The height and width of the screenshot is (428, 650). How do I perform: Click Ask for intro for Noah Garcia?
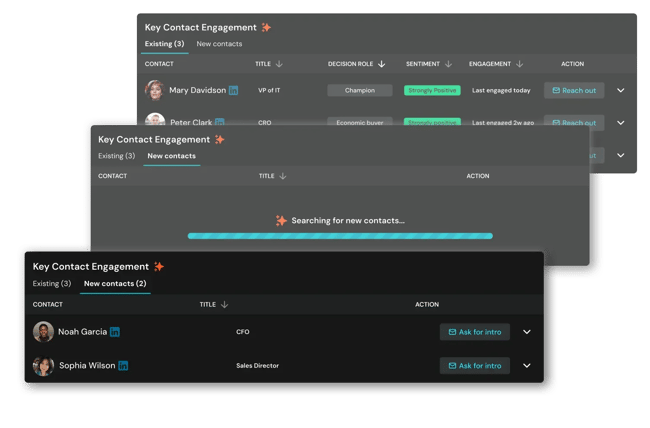click(474, 332)
